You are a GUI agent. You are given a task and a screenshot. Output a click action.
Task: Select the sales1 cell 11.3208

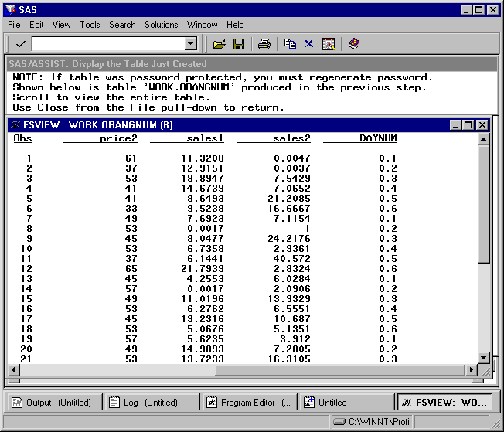point(203,158)
